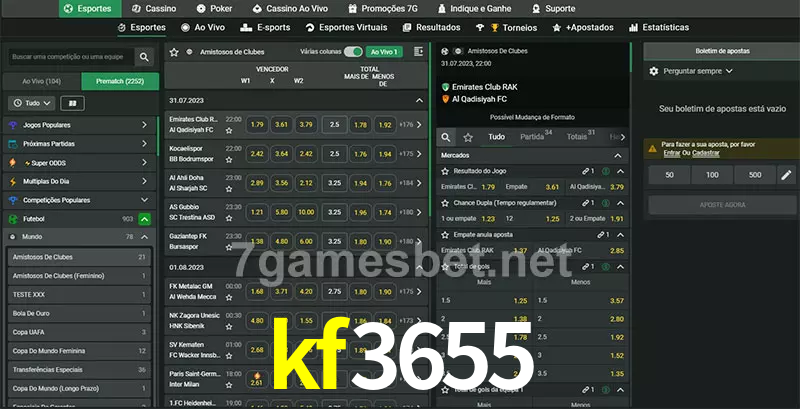Collapse the 31.07.2023 date group
Image resolution: width=800 pixels, height=409 pixels.
tap(419, 101)
